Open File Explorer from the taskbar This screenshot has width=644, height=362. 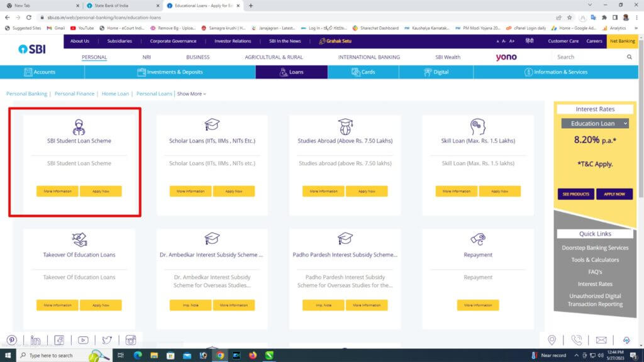coord(154,356)
